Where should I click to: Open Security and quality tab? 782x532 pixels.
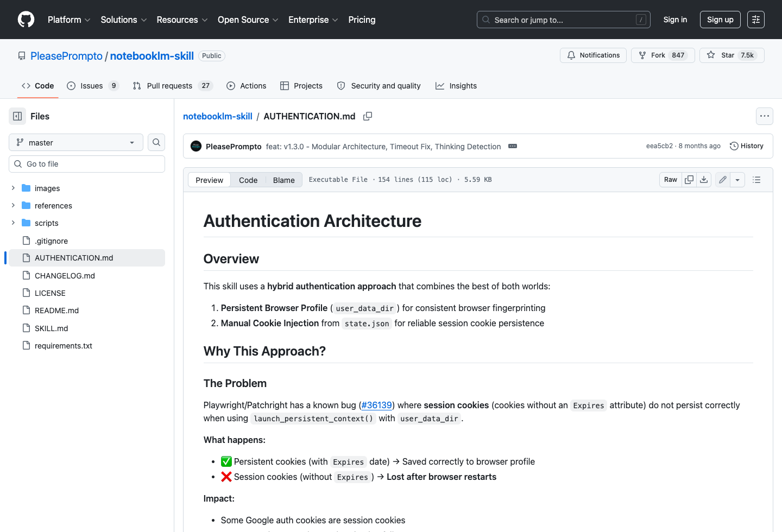(379, 86)
